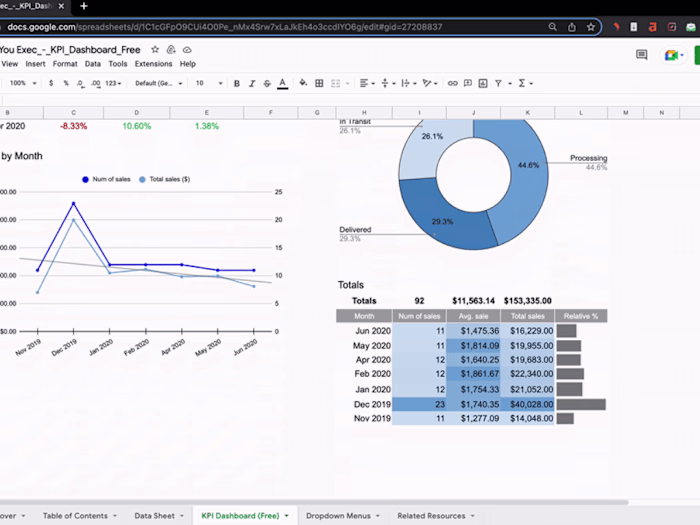Click the merge cells icon

pos(335,83)
